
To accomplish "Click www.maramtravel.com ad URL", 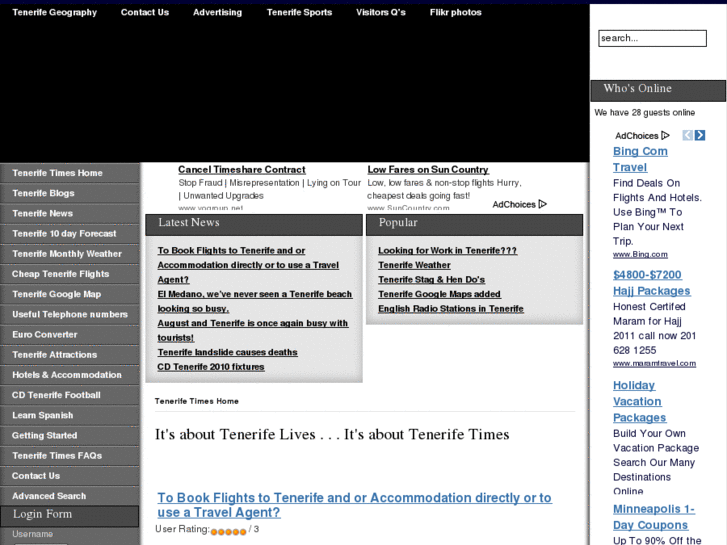I will click(654, 363).
